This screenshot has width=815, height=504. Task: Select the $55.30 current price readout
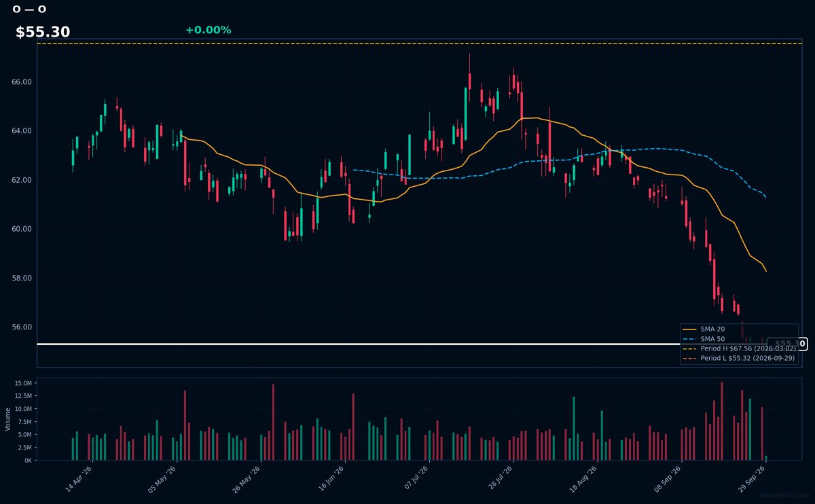pyautogui.click(x=43, y=32)
